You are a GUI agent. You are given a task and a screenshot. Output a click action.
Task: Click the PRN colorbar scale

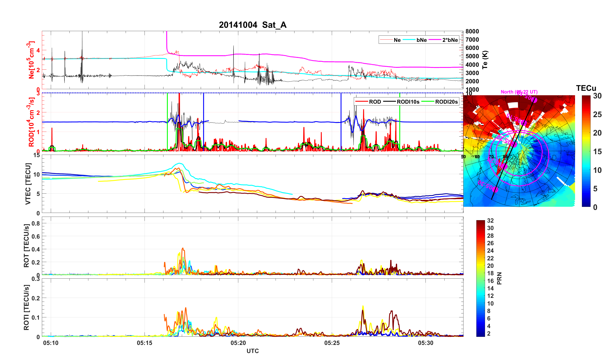(x=480, y=279)
